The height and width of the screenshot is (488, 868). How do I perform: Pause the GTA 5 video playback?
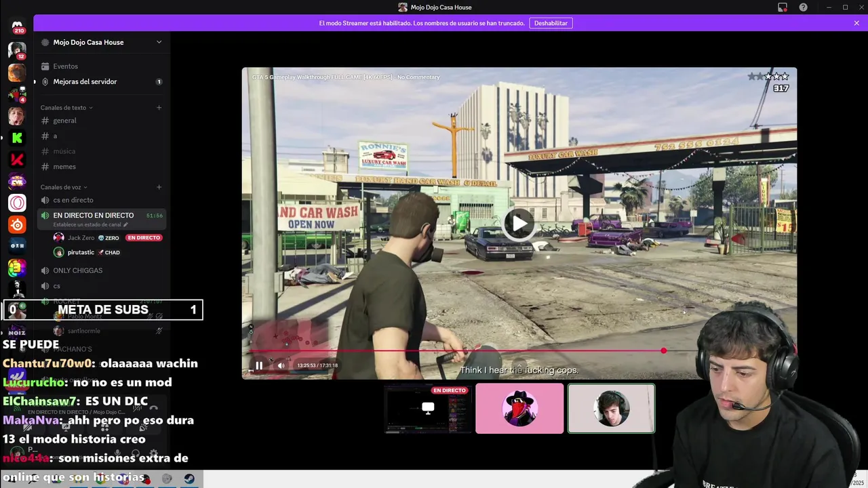point(259,365)
